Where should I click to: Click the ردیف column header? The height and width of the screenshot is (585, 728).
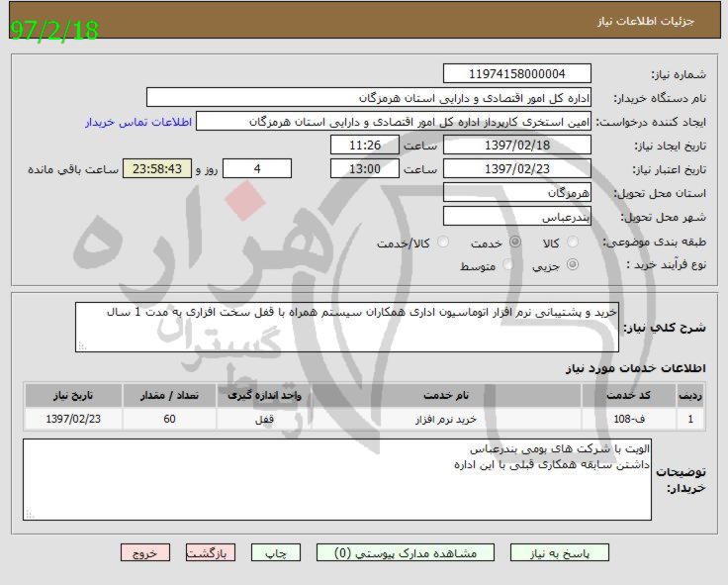pos(690,395)
